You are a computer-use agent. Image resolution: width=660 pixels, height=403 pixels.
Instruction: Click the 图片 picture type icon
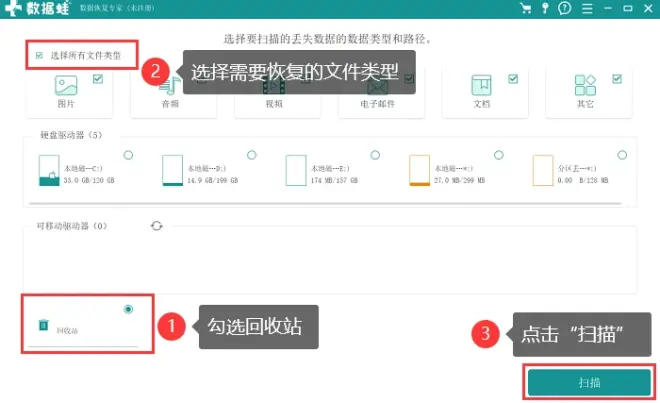(66, 86)
